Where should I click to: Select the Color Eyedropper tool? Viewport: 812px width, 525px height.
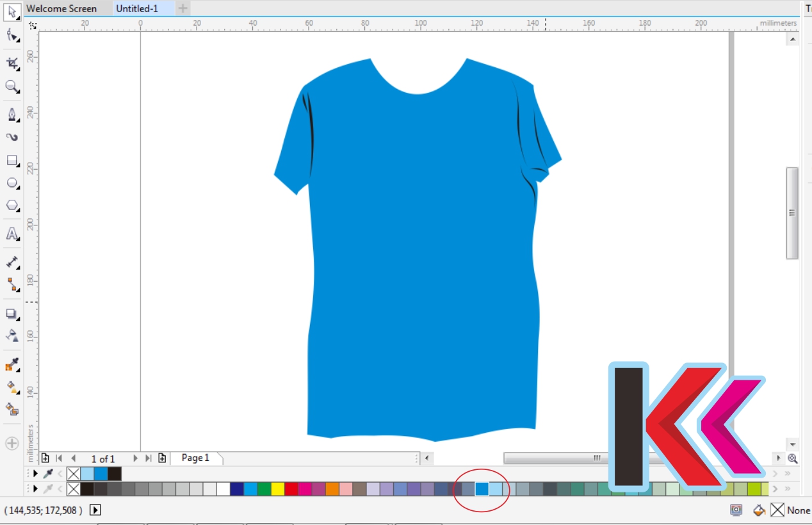click(11, 364)
